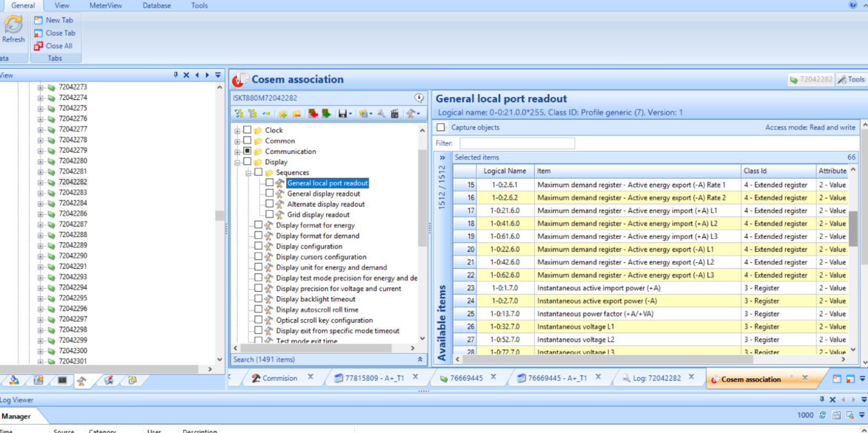The width and height of the screenshot is (868, 433).
Task: Check the General display readout checkbox
Action: 269,194
